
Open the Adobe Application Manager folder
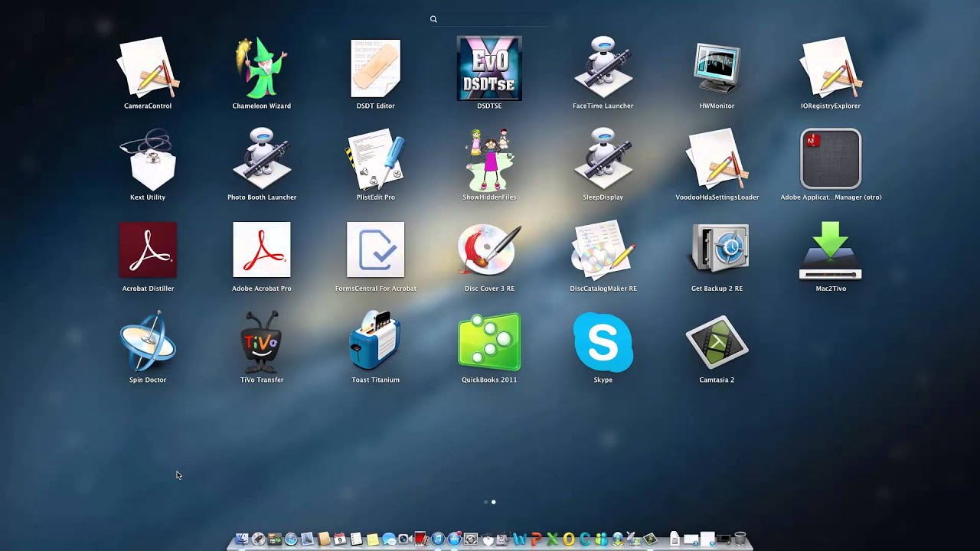(831, 159)
